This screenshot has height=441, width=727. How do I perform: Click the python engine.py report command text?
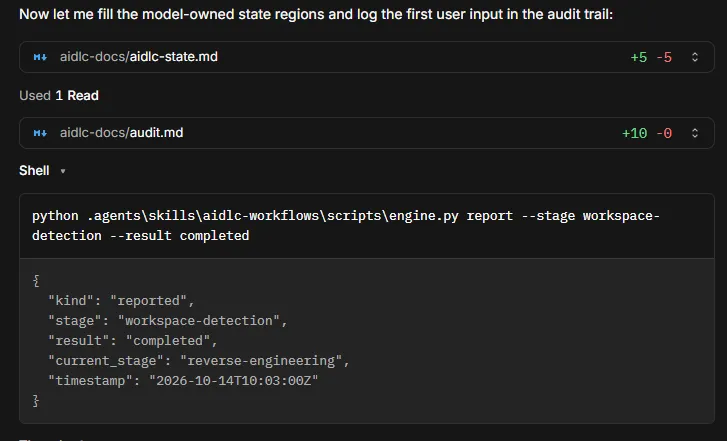345,226
